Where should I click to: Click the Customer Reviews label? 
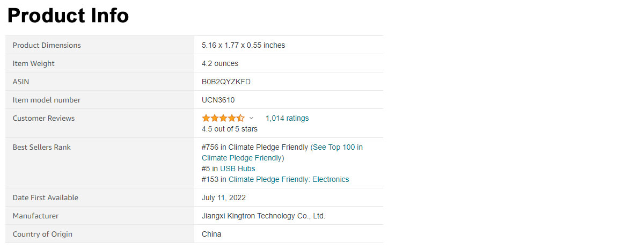[x=43, y=118]
